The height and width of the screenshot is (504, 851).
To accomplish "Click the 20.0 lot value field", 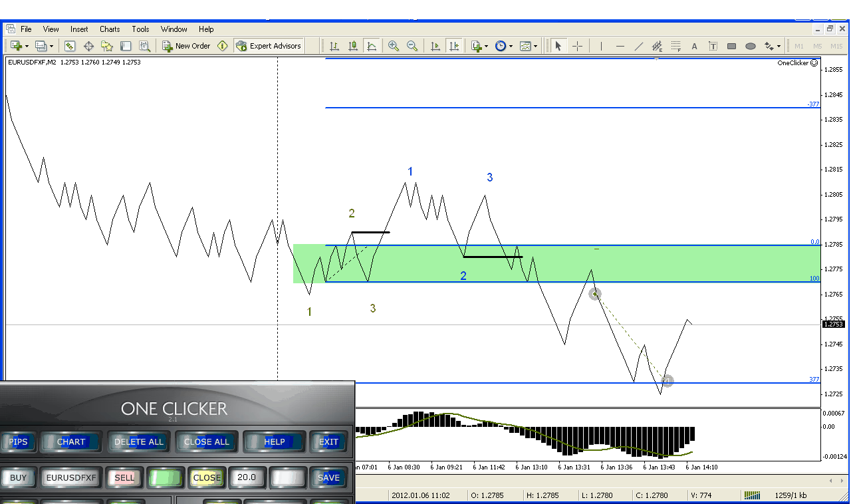I will tap(247, 477).
